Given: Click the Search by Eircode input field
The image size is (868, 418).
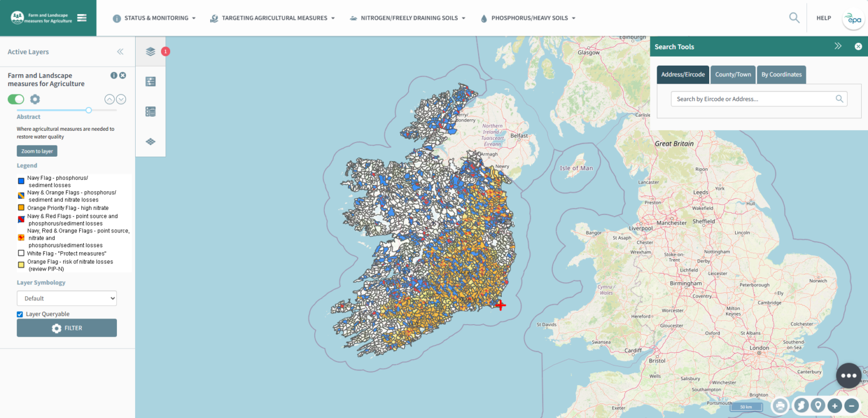Looking at the screenshot, I should click(758, 98).
